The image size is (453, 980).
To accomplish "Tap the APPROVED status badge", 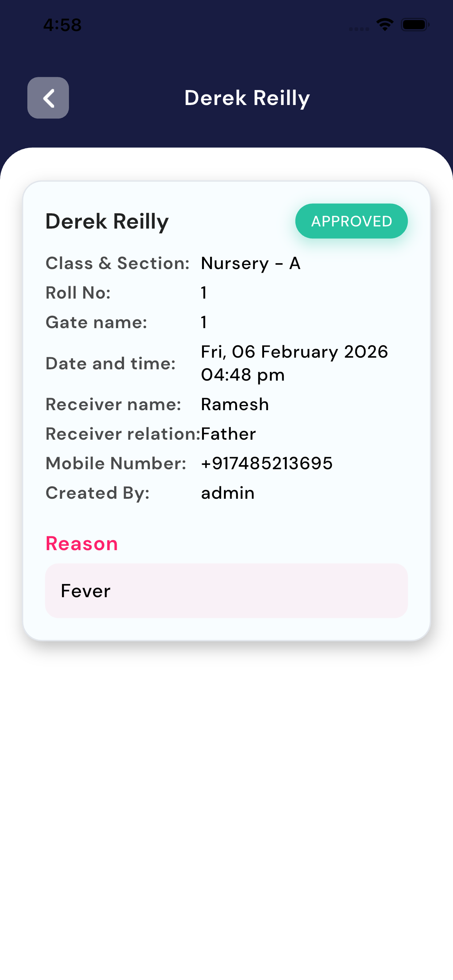I will pyautogui.click(x=351, y=221).
